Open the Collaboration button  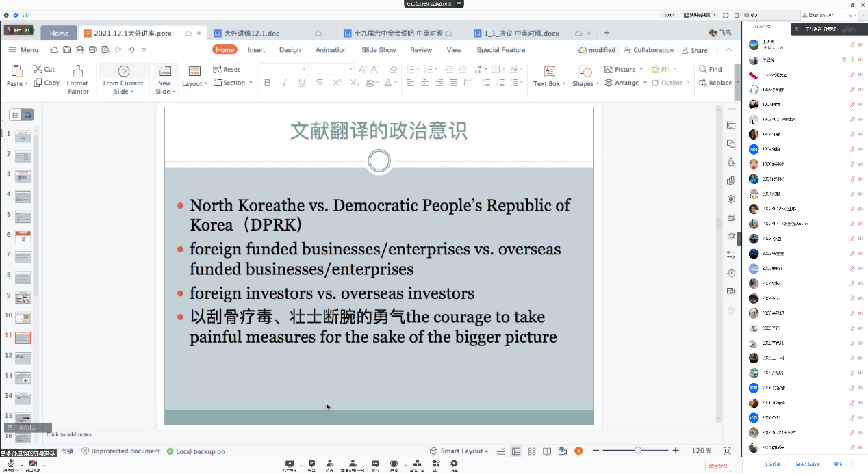(x=648, y=50)
